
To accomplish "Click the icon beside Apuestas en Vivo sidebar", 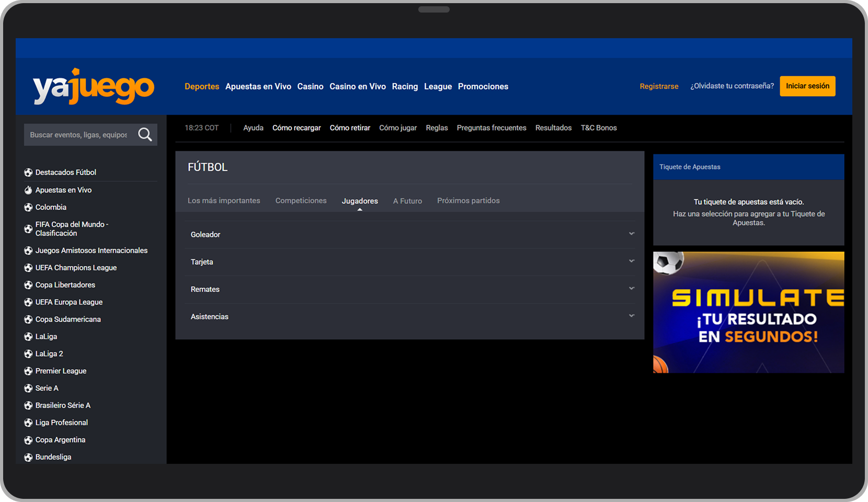I will coord(28,190).
